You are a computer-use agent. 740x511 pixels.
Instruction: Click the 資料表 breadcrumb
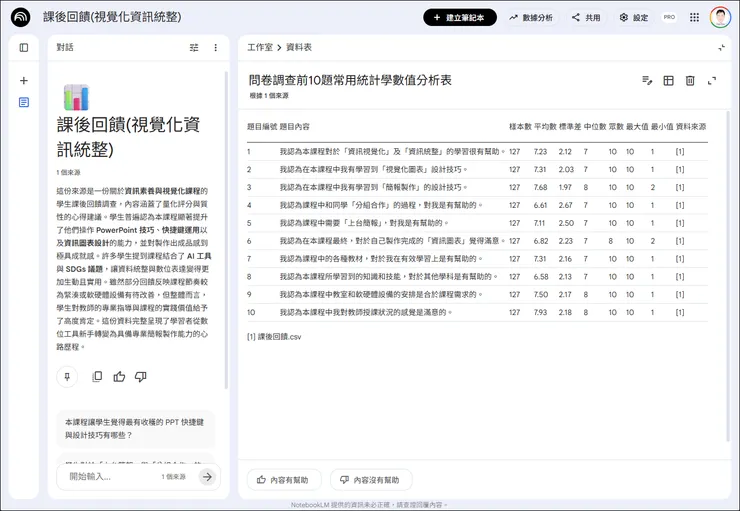(x=299, y=47)
